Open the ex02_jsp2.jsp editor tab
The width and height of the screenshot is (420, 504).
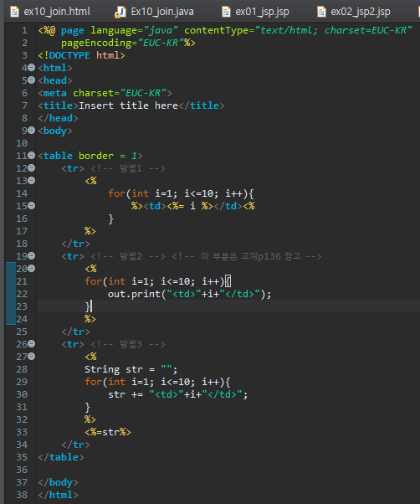pos(354,12)
